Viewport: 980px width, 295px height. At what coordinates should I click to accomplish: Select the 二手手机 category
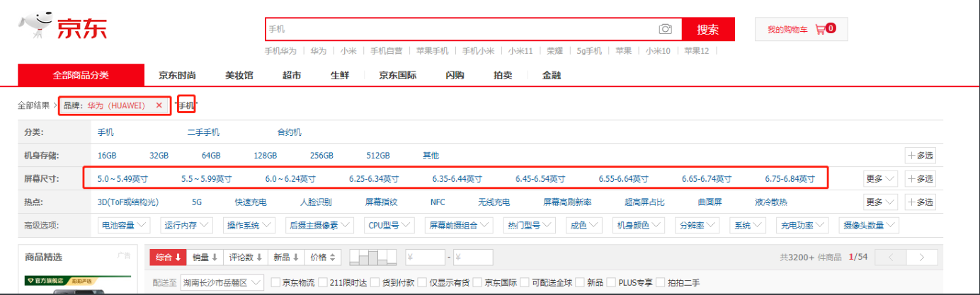coord(203,132)
